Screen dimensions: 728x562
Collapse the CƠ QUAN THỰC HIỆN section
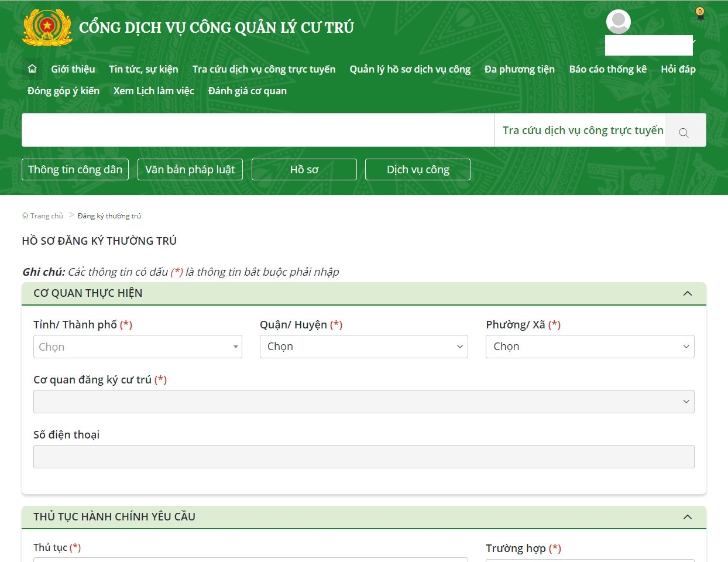pos(688,293)
